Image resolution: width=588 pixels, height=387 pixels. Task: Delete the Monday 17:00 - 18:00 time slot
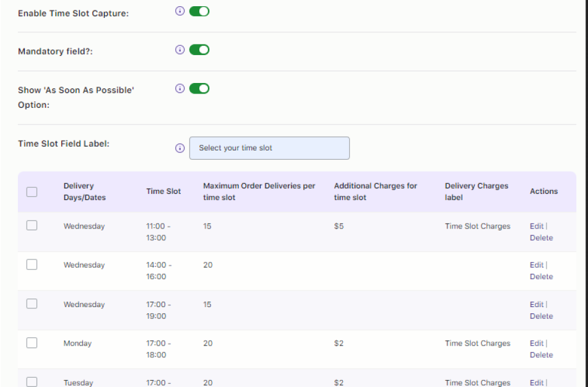[x=542, y=355]
